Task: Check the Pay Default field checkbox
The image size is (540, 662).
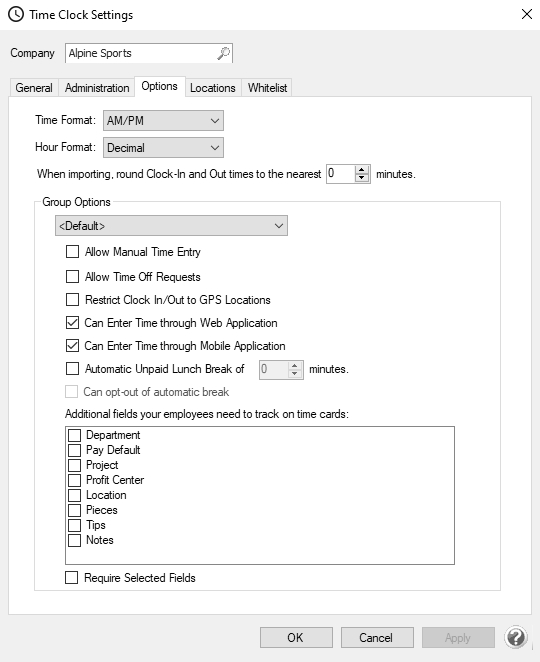Action: [74, 450]
